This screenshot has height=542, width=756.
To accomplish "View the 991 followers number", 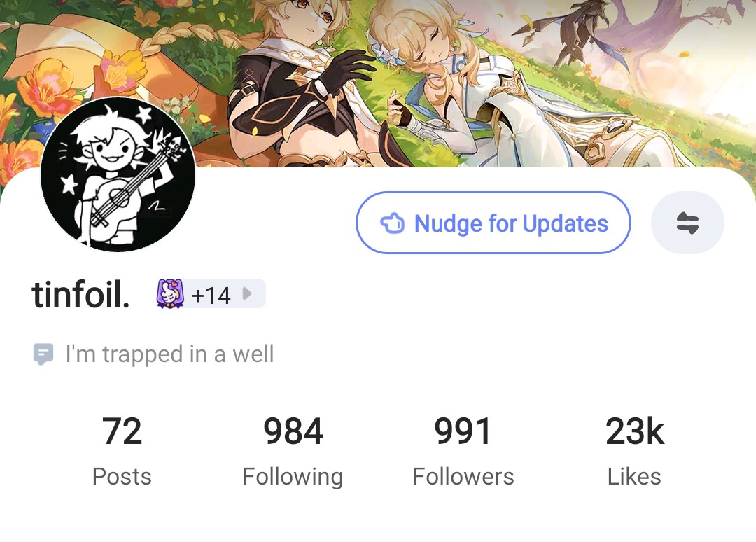I will pos(463,431).
